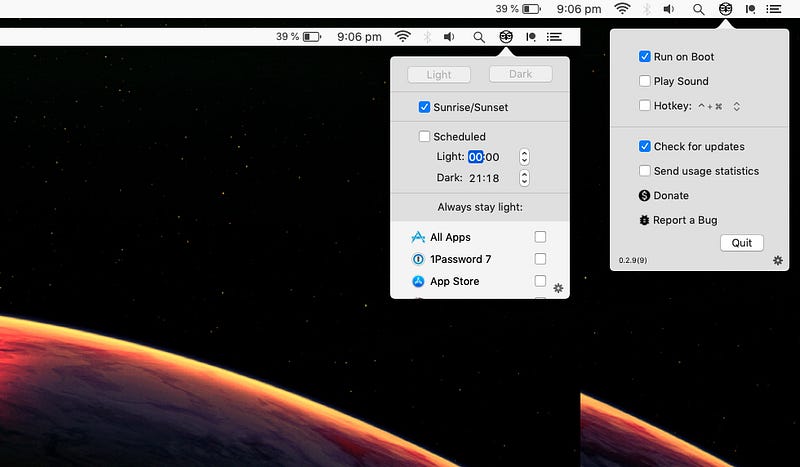The image size is (800, 467).
Task: Click the 1Password 7 app icon
Action: 418,259
